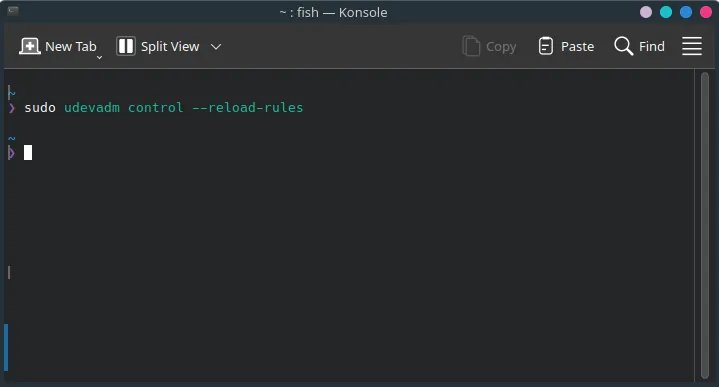This screenshot has width=719, height=387.
Task: Open a new tab with New Tab button
Action: click(58, 46)
